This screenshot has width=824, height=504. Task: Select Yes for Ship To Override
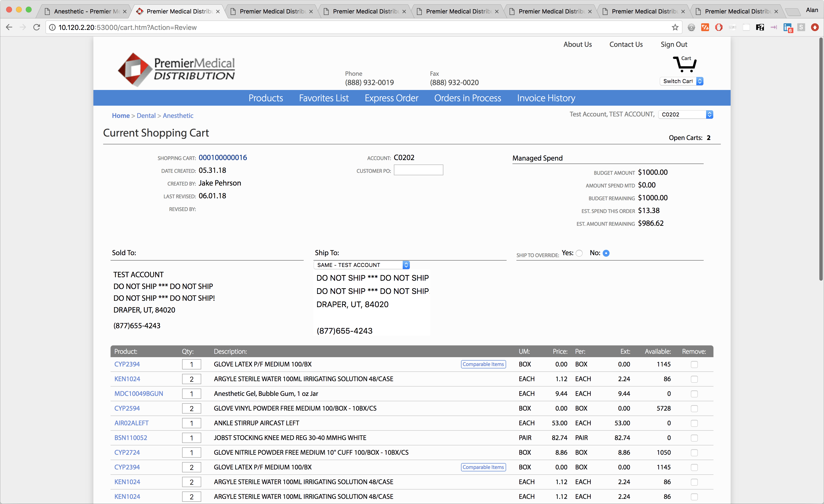[580, 253]
